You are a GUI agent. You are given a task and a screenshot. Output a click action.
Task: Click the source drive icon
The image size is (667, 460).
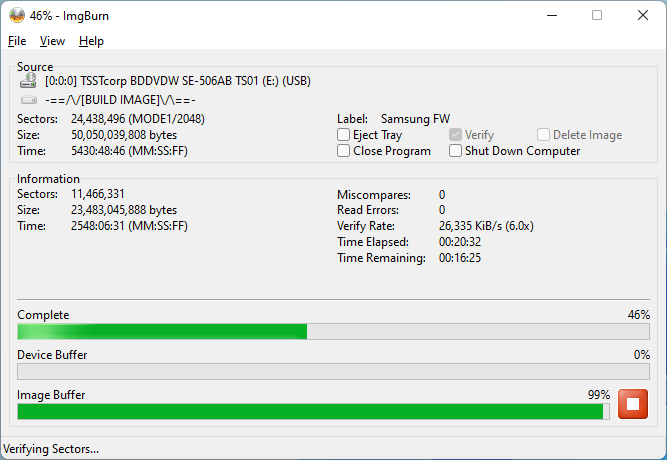click(29, 81)
